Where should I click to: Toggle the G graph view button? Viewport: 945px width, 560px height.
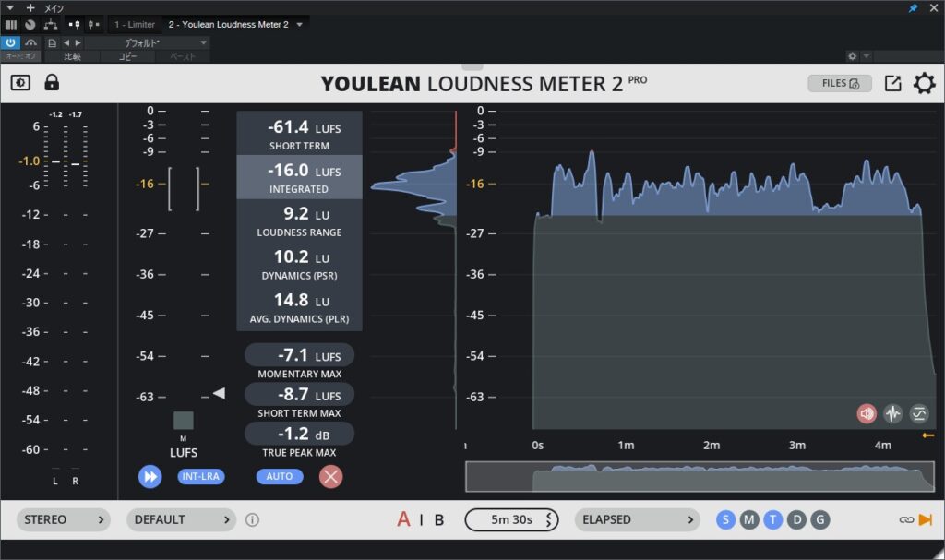point(820,519)
